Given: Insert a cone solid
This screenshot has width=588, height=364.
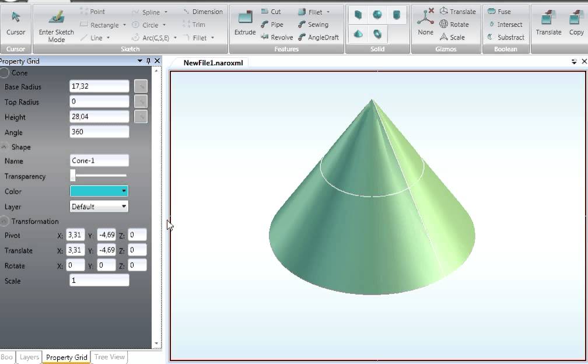Looking at the screenshot, I should 358,34.
